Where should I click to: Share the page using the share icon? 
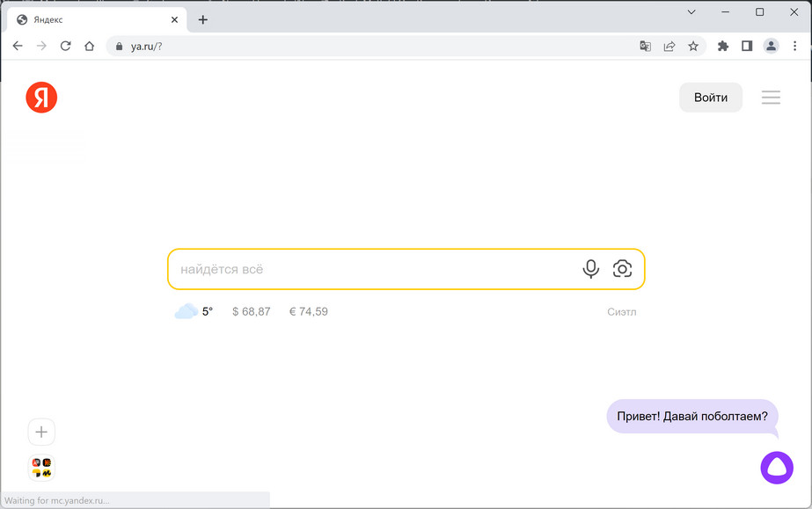pos(669,46)
